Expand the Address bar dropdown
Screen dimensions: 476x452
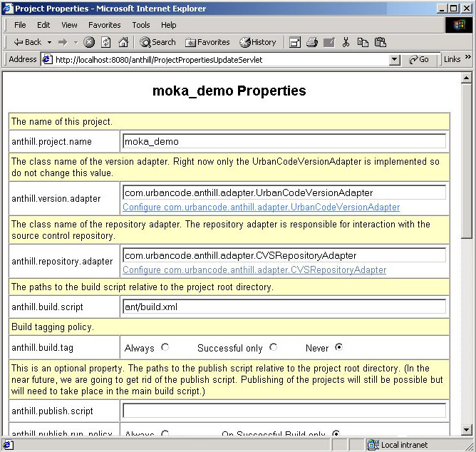click(394, 60)
